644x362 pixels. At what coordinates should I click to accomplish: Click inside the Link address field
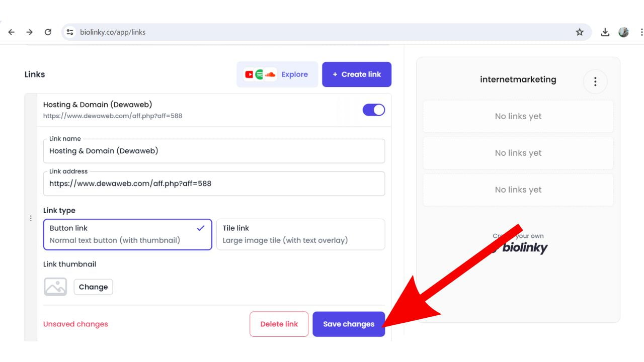[214, 184]
